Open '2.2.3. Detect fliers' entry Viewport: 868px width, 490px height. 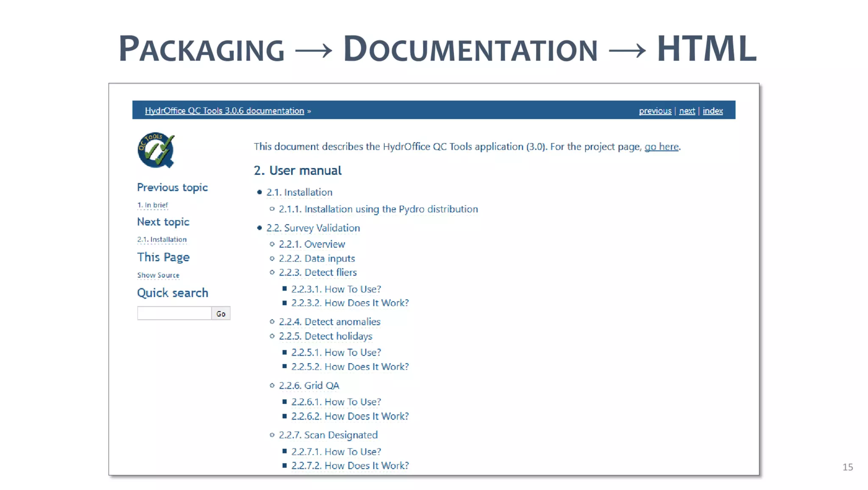click(x=317, y=273)
